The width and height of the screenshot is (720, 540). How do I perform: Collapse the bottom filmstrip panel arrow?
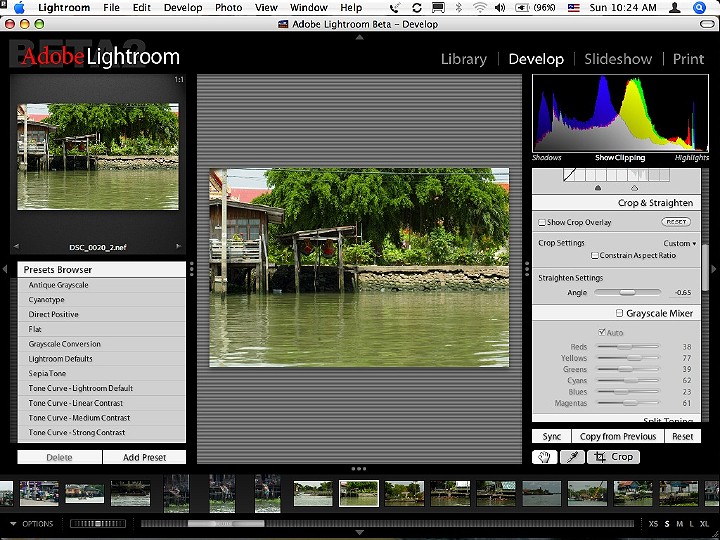[360, 533]
